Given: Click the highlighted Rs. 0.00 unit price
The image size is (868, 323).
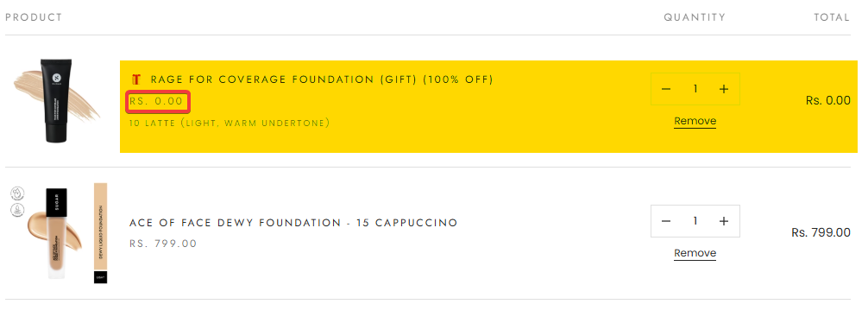Looking at the screenshot, I should click(156, 101).
